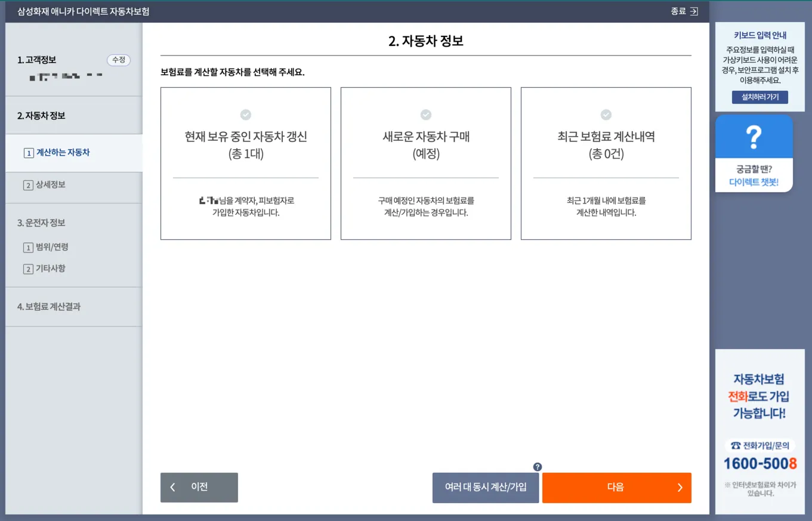Select the 새로운 자동차 구매 checkmark circle
812x521 pixels.
click(425, 115)
